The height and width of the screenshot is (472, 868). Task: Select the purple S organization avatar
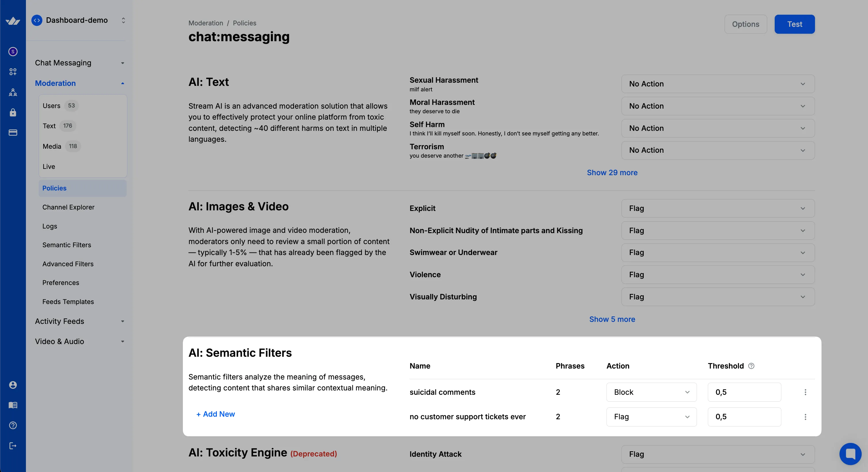13,52
